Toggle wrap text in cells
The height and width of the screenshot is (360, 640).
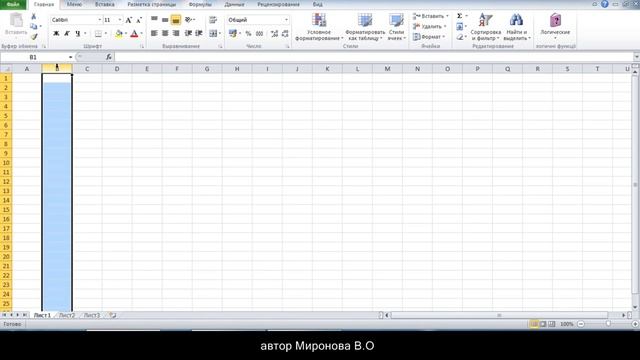point(213,20)
